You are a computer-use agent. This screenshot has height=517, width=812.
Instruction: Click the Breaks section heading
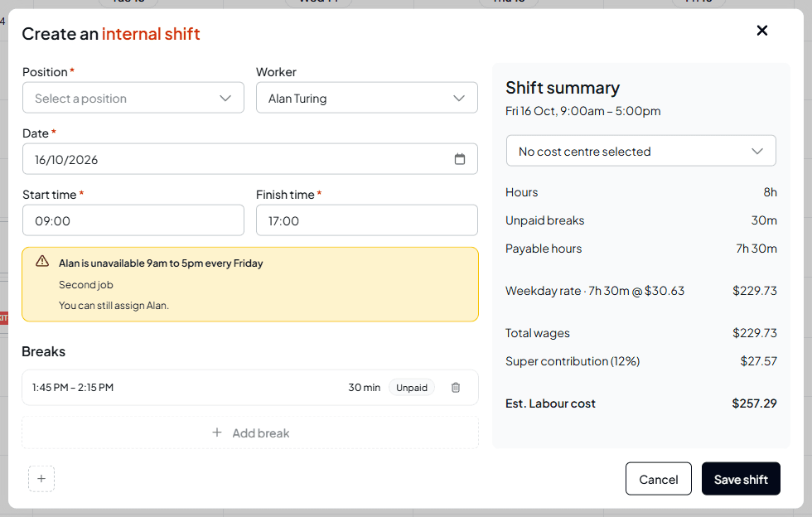click(x=43, y=351)
